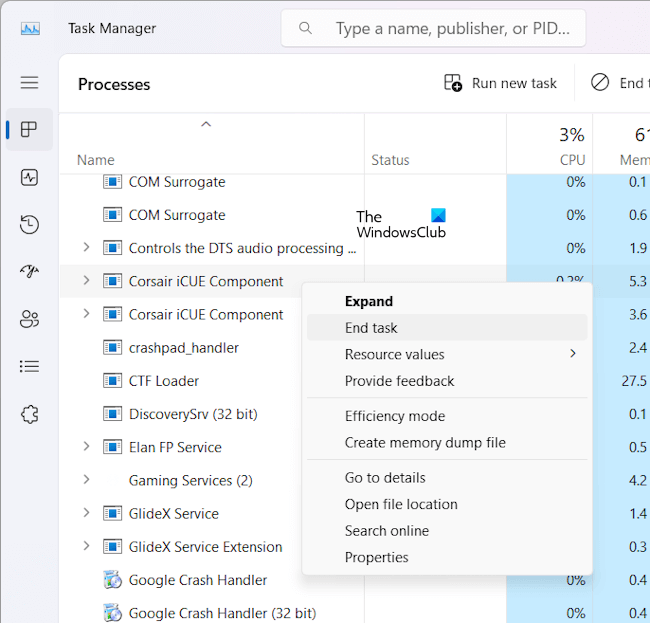The height and width of the screenshot is (623, 650).
Task: Select the Processes sidebar icon
Action: coord(29,130)
